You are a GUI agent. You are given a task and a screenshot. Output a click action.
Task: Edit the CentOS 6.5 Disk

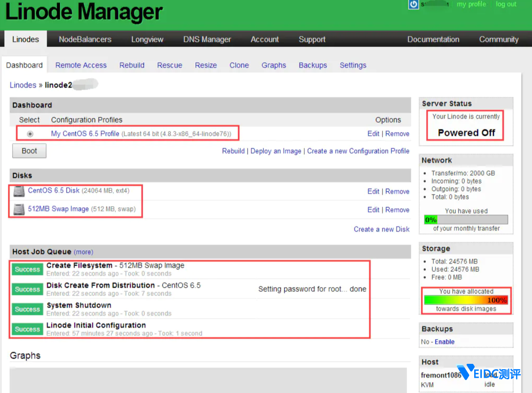point(373,192)
